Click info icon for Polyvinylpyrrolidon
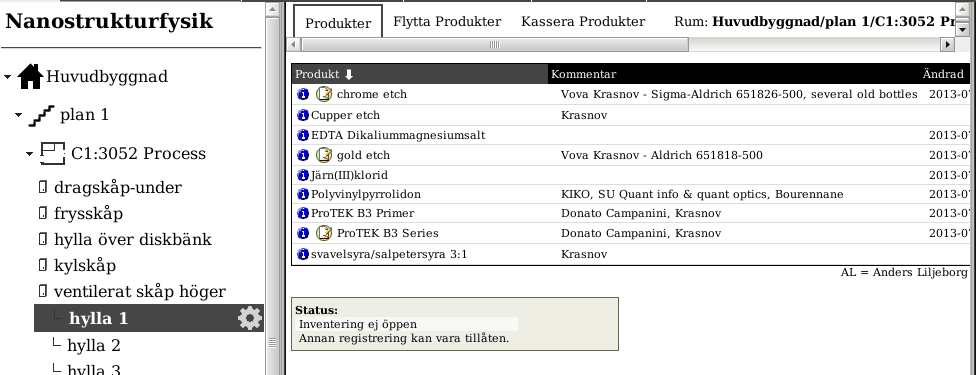The width and height of the screenshot is (976, 375). click(303, 194)
